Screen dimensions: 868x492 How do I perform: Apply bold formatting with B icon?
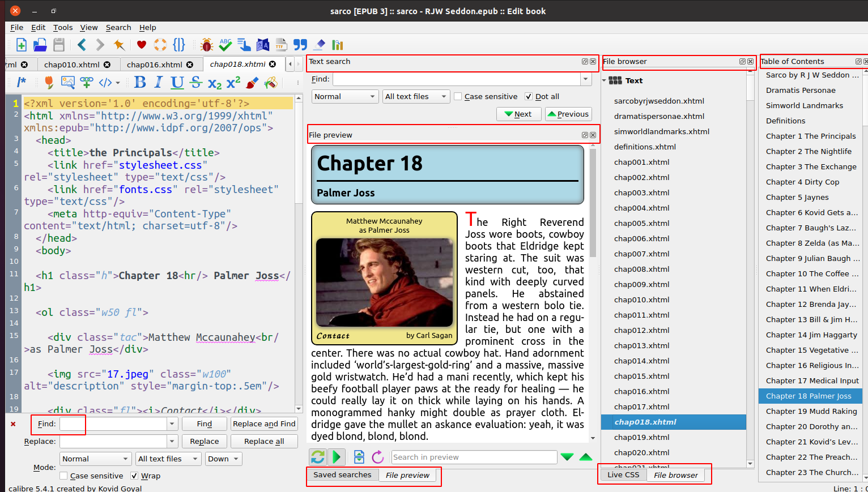click(x=140, y=83)
